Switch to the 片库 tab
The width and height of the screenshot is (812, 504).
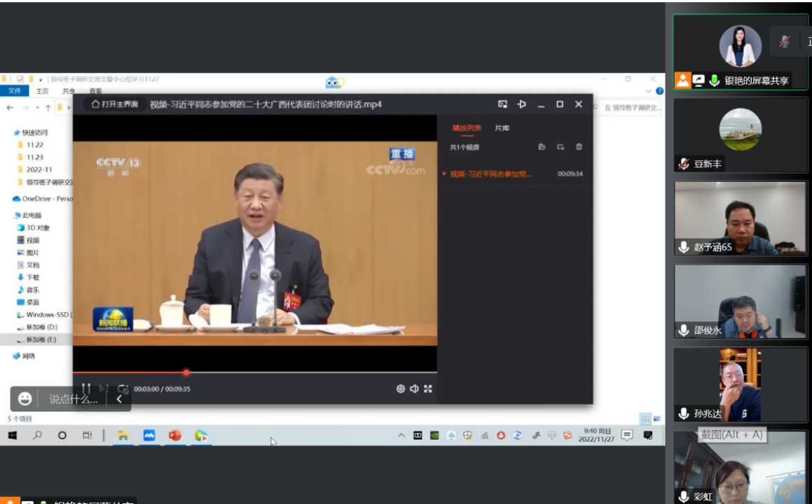[502, 128]
